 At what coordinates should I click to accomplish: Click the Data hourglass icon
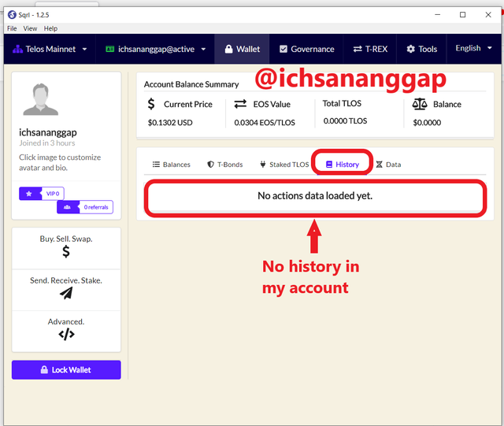coord(380,165)
